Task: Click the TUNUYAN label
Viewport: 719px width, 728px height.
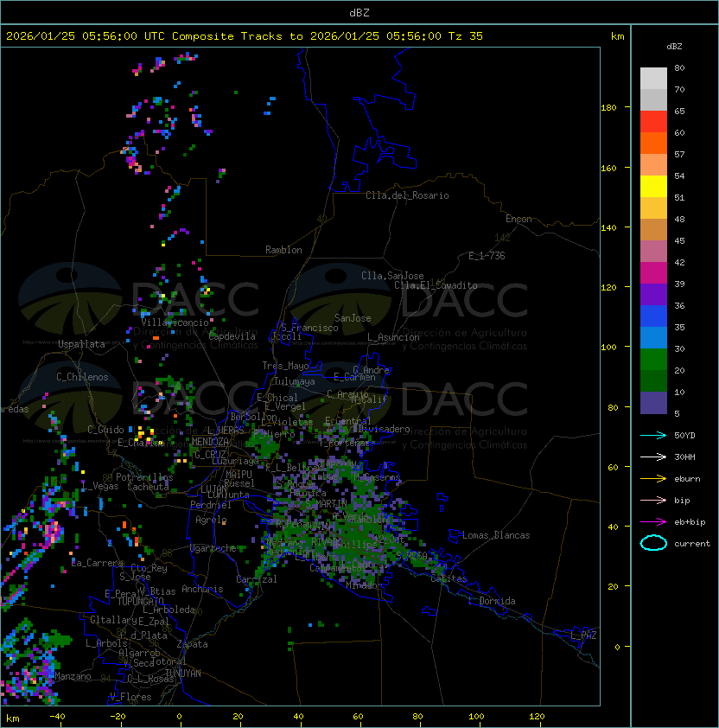Action: pos(183,674)
